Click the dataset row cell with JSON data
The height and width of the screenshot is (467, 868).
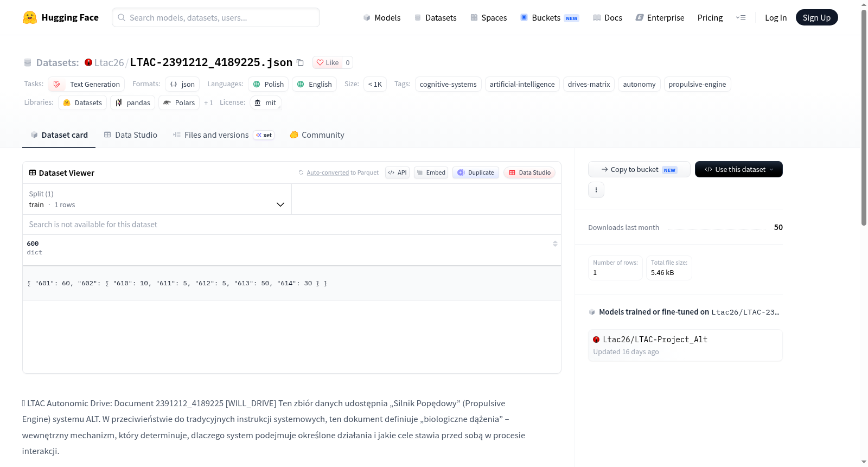(x=292, y=283)
